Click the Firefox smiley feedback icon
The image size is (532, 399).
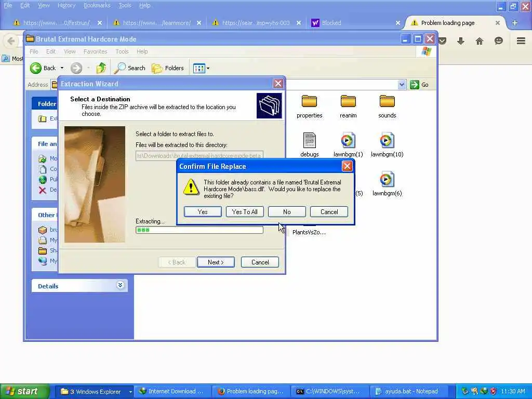(498, 41)
